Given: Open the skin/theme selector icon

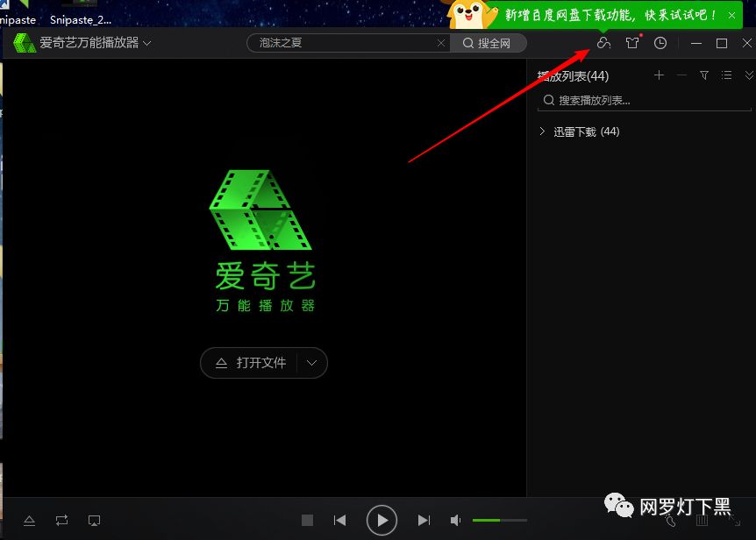Looking at the screenshot, I should pyautogui.click(x=631, y=42).
